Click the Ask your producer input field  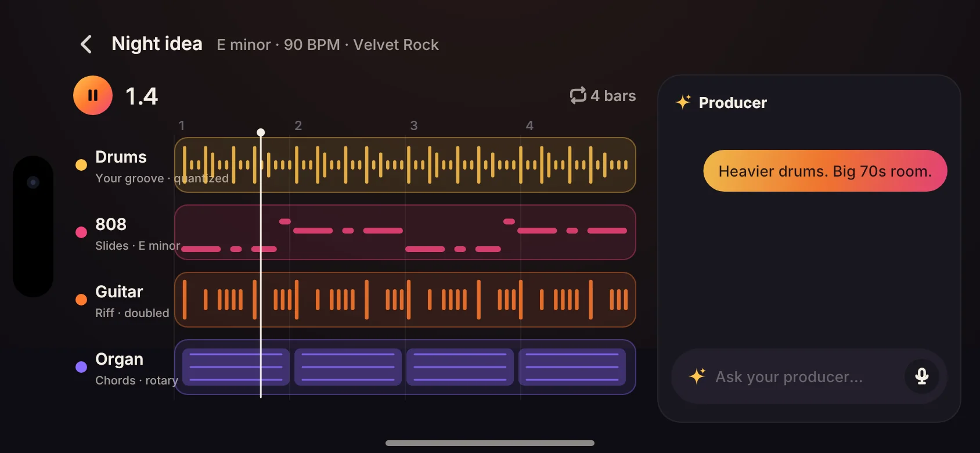(x=809, y=376)
